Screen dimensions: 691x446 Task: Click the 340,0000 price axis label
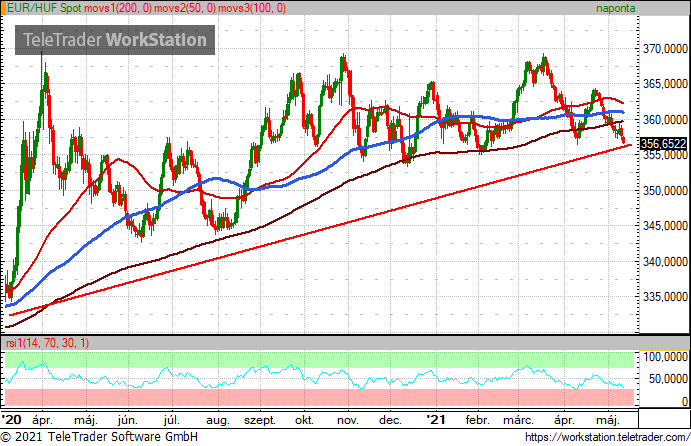(x=665, y=261)
